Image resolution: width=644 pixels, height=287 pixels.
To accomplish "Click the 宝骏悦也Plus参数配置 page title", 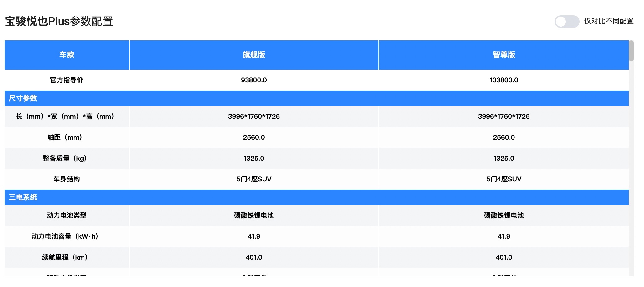I will tap(59, 21).
